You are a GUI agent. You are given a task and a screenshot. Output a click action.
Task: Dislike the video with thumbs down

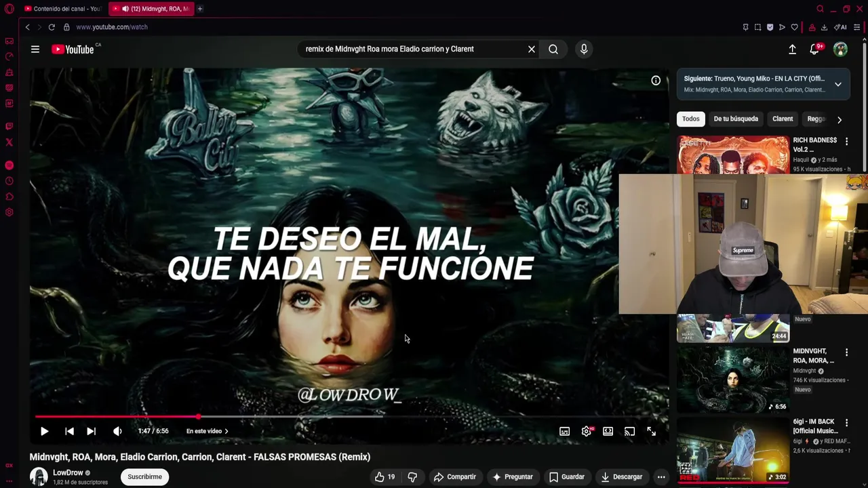(412, 477)
